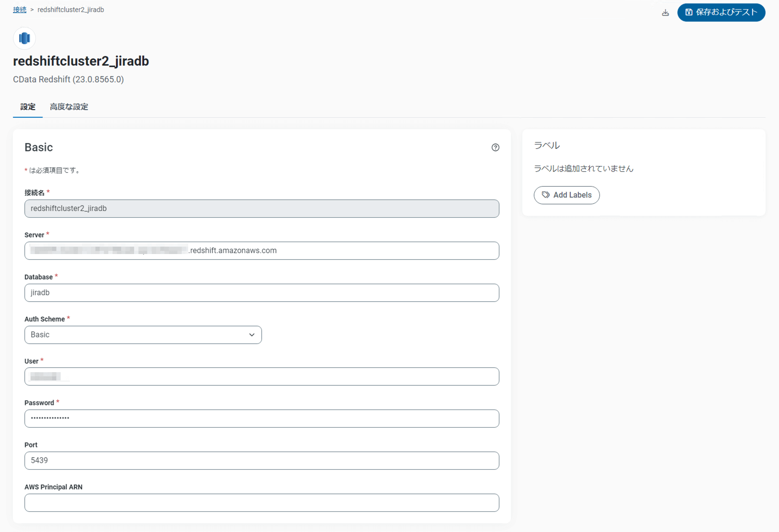The height and width of the screenshot is (532, 779).
Task: Click the Redshift connector logo icon
Action: [24, 38]
